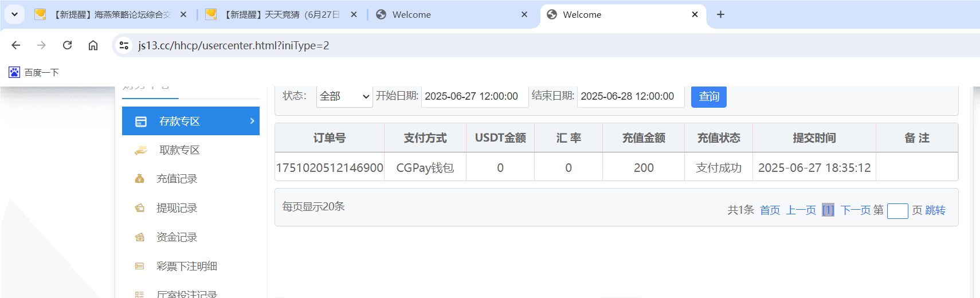Click the 每页显示20条 text
This screenshot has height=298, width=980.
(x=313, y=206)
